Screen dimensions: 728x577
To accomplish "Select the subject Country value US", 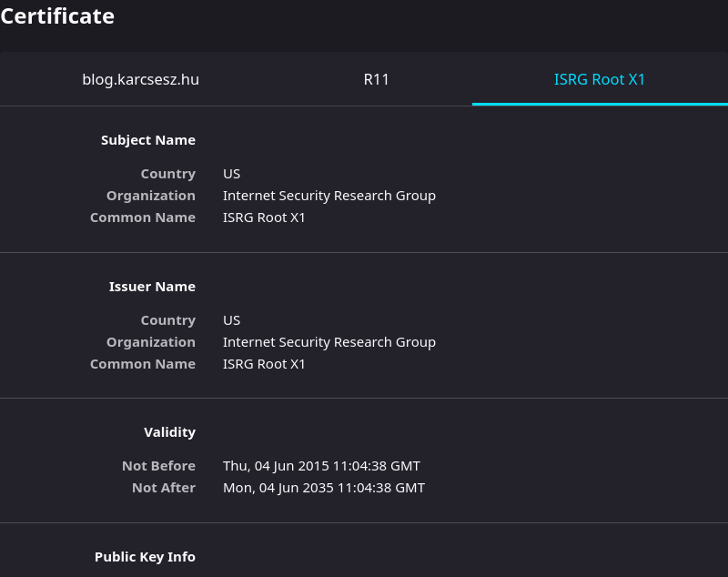I will [x=231, y=174].
